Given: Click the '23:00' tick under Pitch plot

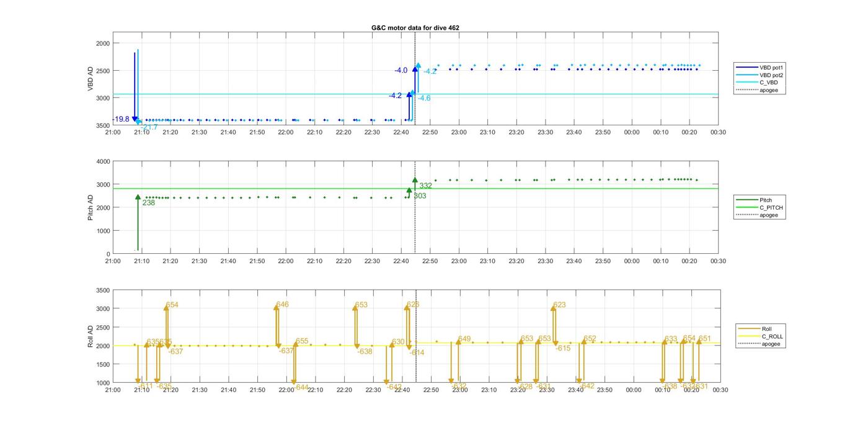Looking at the screenshot, I should (x=459, y=261).
